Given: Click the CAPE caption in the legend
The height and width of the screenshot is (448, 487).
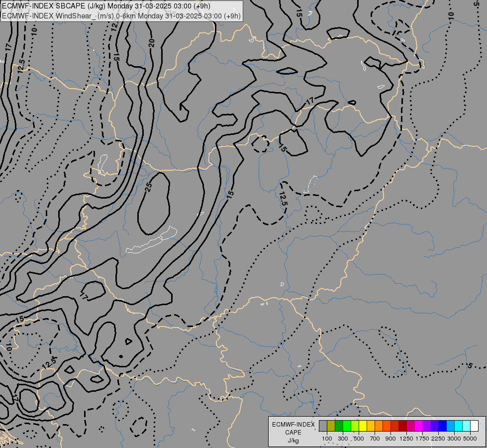Looking at the screenshot, I should coord(293,433).
